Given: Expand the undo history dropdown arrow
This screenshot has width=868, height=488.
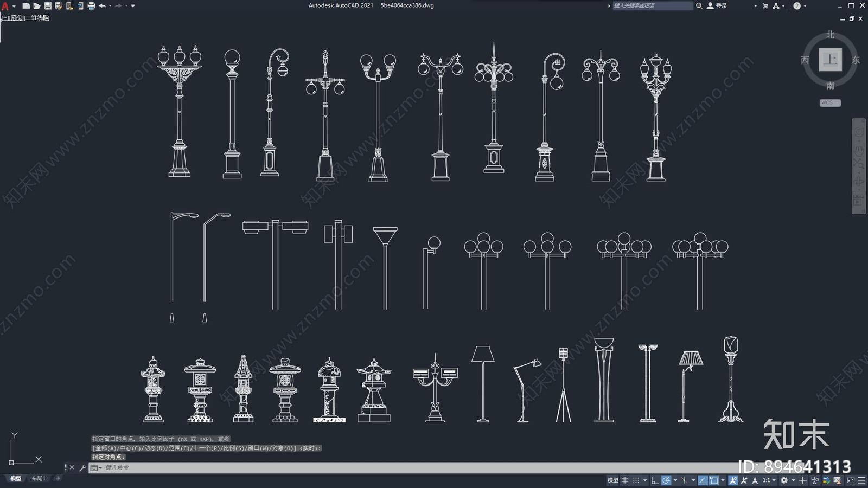Looking at the screenshot, I should point(110,6).
